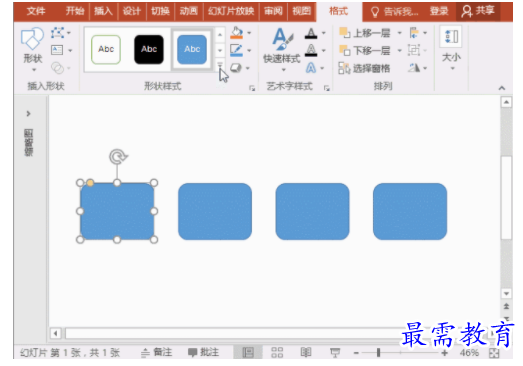Click the zoom out minus button
This screenshot has width=523, height=366.
tap(356, 353)
